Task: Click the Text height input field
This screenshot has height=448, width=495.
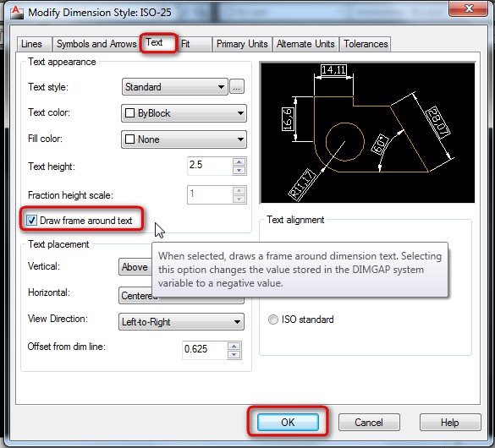Action: [210, 165]
